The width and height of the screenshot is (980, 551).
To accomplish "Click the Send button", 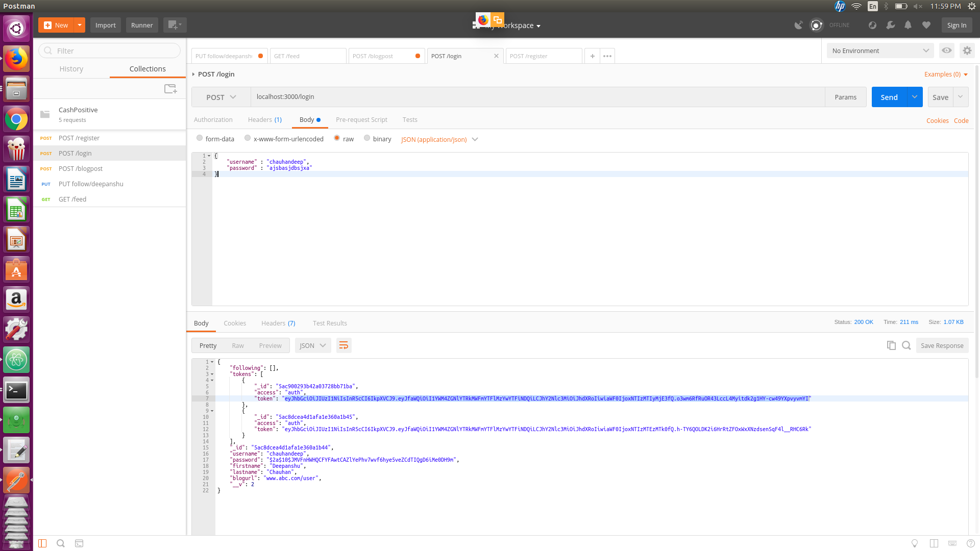I will (889, 97).
